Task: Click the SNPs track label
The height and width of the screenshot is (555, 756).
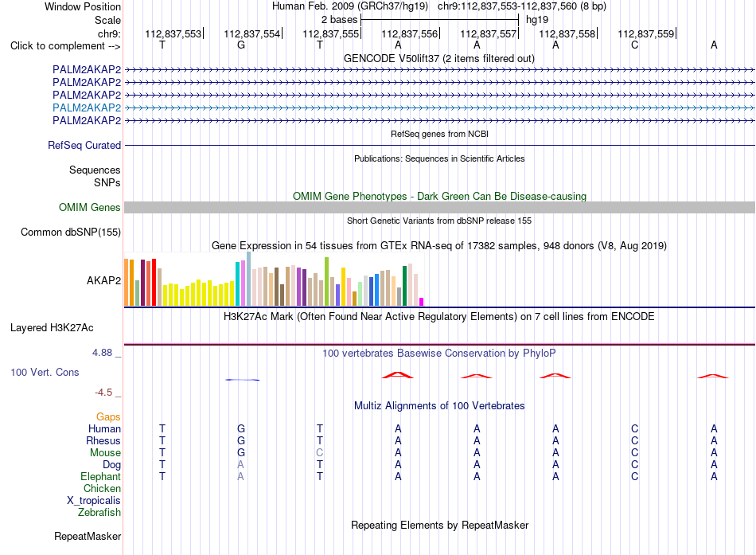Action: click(x=107, y=182)
